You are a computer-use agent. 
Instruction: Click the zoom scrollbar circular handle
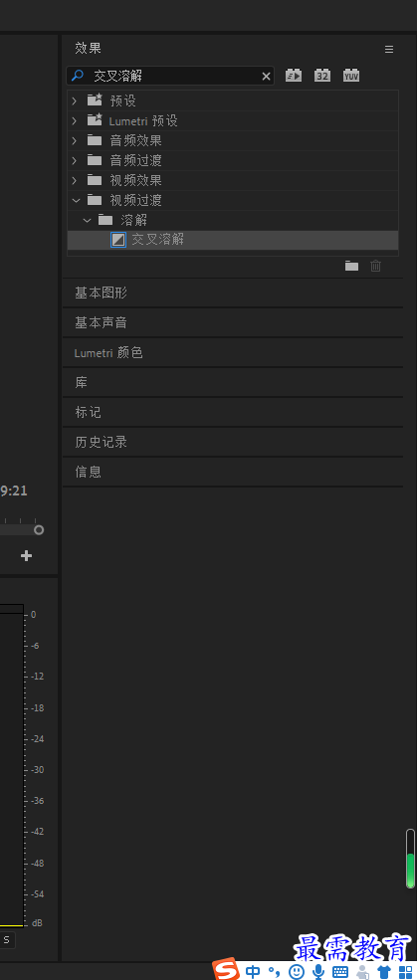coord(39,530)
